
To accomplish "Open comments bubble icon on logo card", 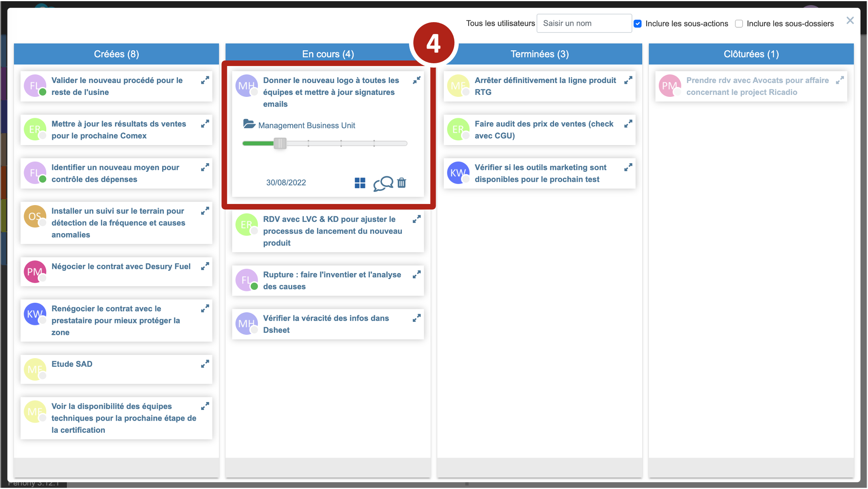I will click(383, 183).
